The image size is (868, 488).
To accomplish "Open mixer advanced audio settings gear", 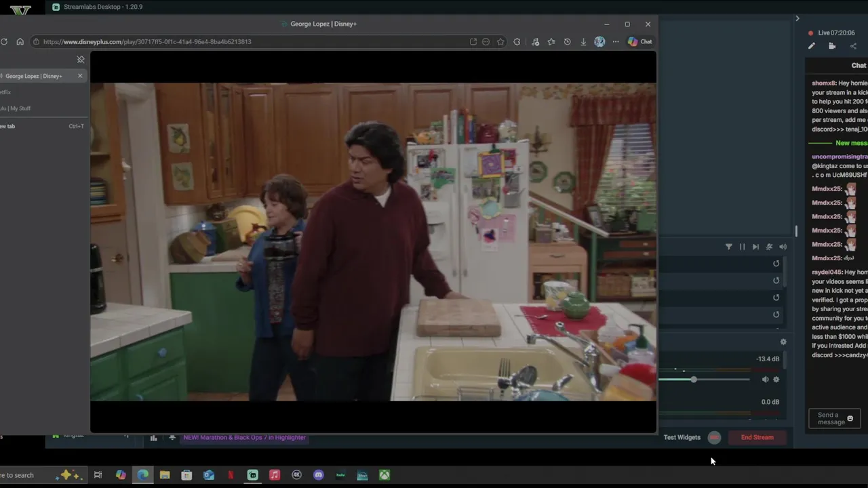I will (783, 342).
